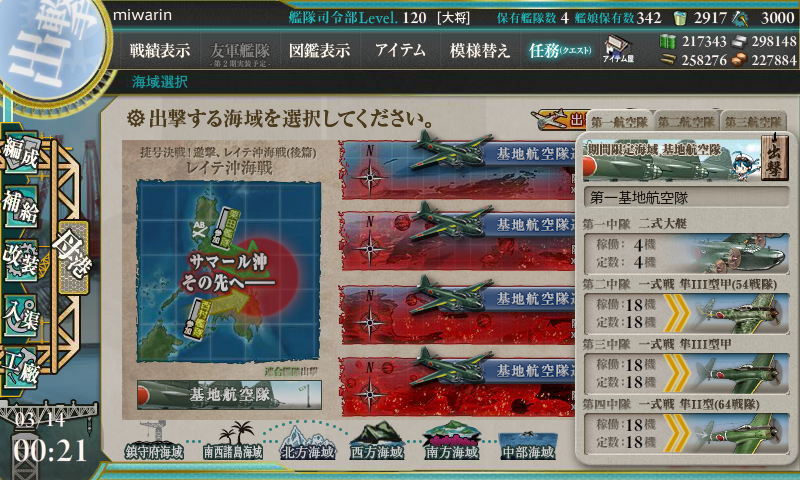This screenshot has height=480, width=800.
Task: Toggle the 出撃 wooden sign on air base panel
Action: pos(774,157)
